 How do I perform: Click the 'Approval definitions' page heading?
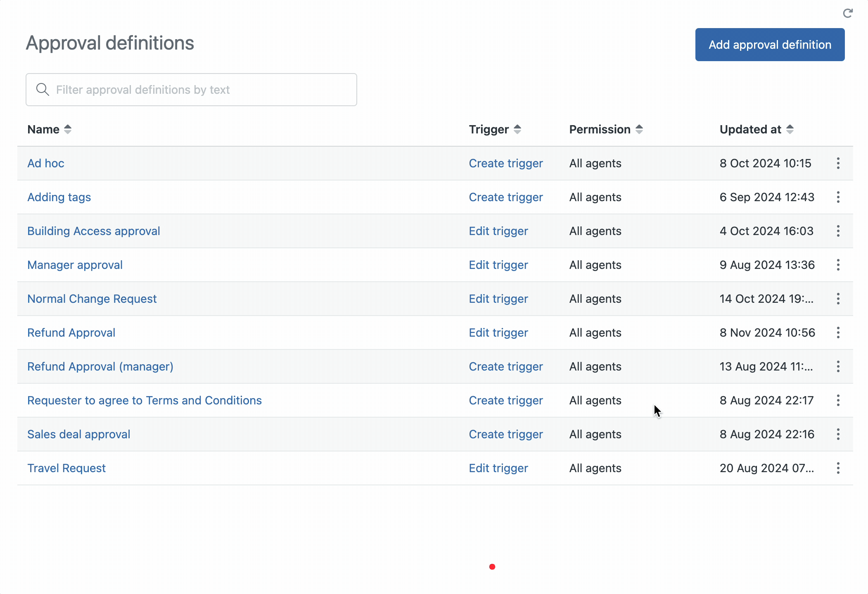pyautogui.click(x=110, y=43)
